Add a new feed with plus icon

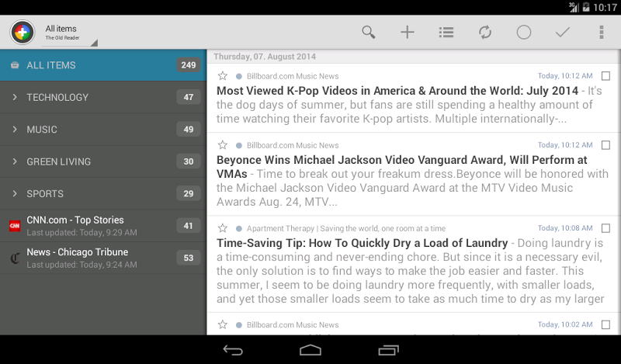(x=408, y=33)
